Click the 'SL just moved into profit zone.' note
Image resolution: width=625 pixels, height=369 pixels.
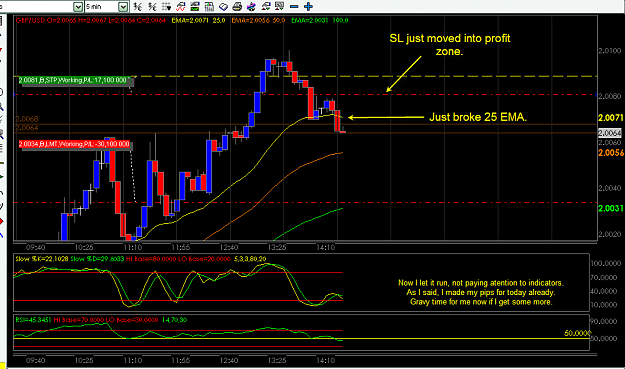[450, 45]
